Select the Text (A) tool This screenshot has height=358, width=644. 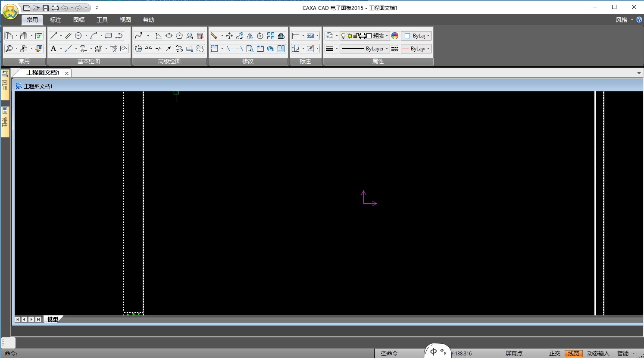pos(53,49)
